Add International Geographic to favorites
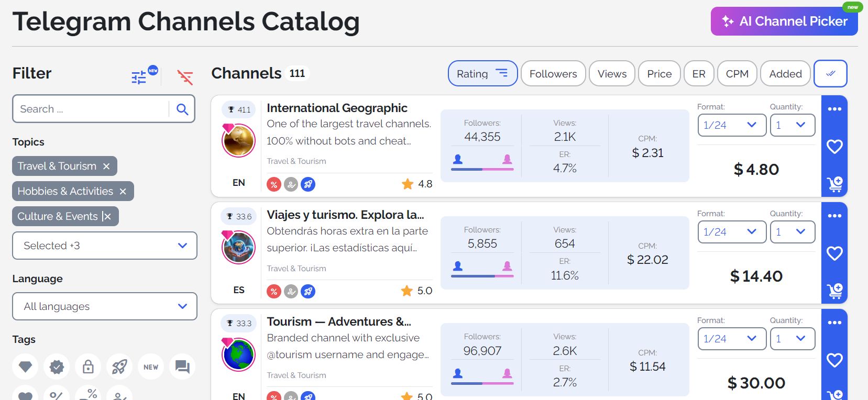 pyautogui.click(x=834, y=147)
